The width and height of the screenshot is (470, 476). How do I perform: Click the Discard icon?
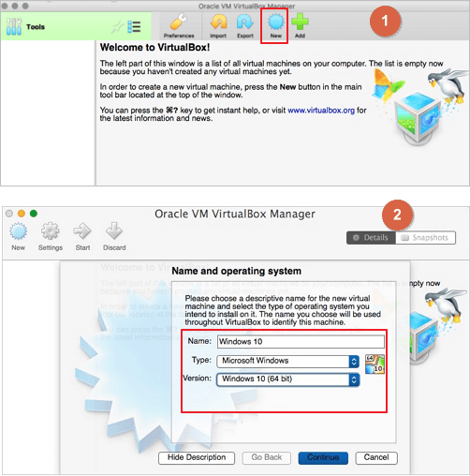[114, 237]
